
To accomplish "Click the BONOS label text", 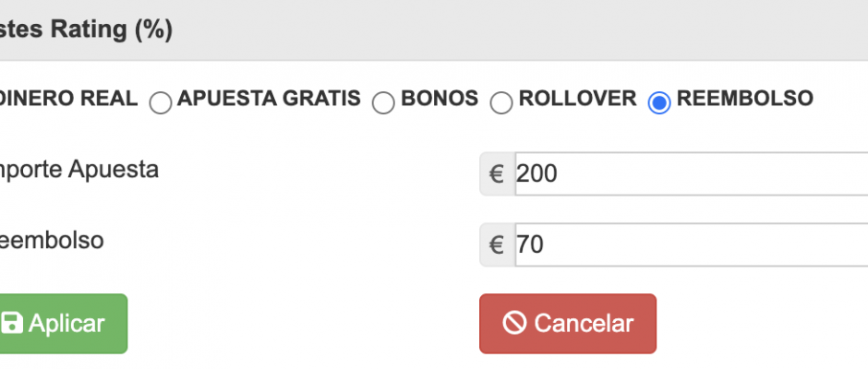I will tap(440, 99).
